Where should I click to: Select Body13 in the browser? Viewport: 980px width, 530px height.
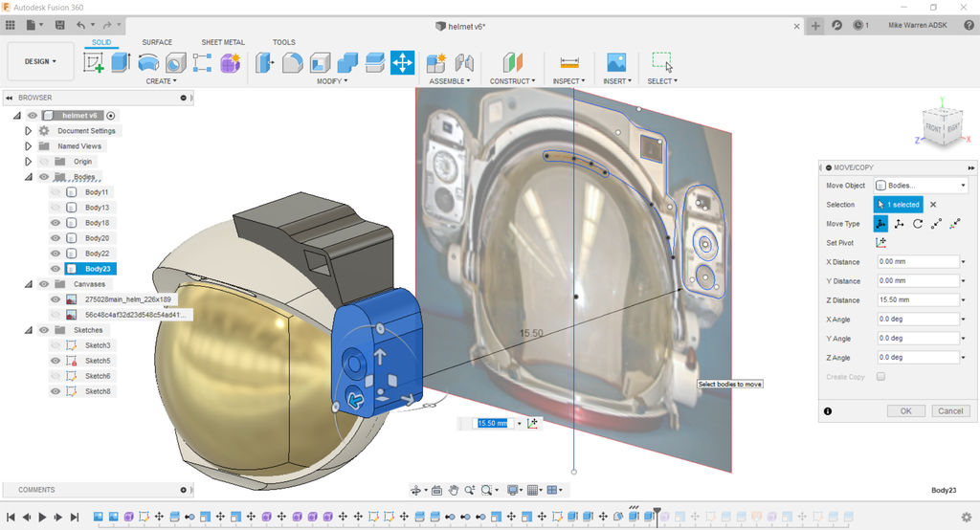[97, 208]
